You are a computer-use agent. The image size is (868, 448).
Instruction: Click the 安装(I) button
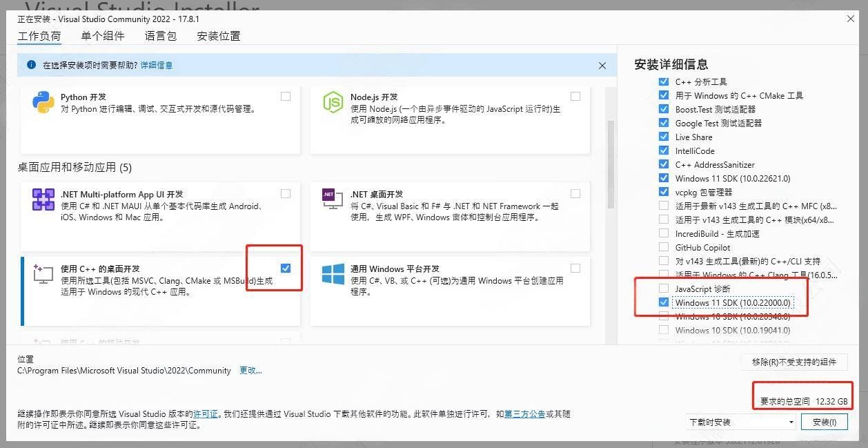click(825, 422)
